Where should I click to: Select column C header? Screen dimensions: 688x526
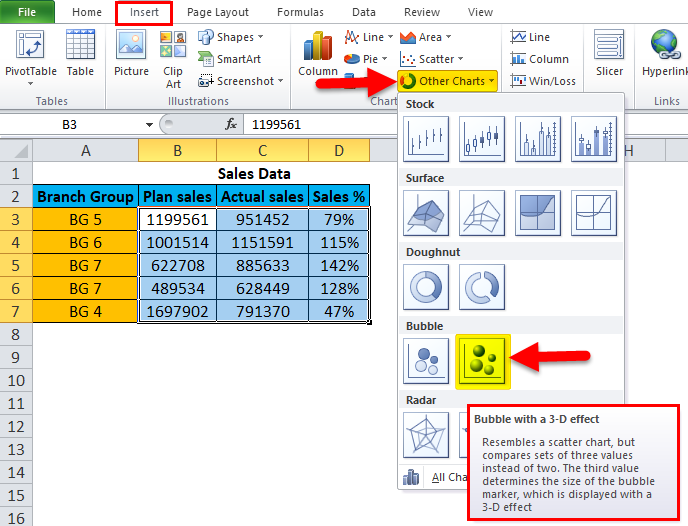tap(262, 150)
